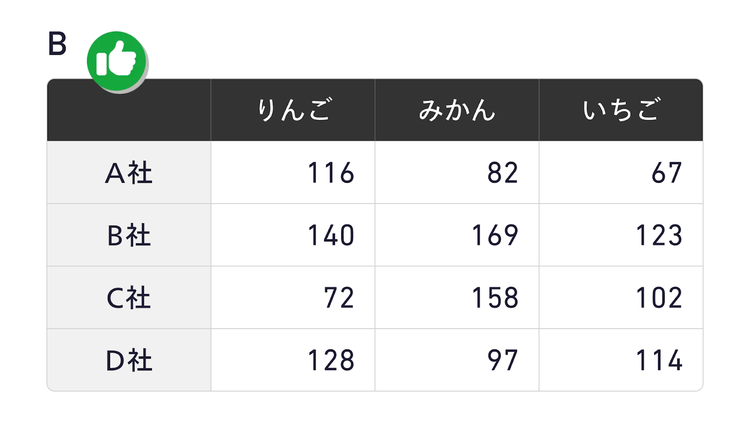Click the D社 りんご cell value 128

point(330,360)
